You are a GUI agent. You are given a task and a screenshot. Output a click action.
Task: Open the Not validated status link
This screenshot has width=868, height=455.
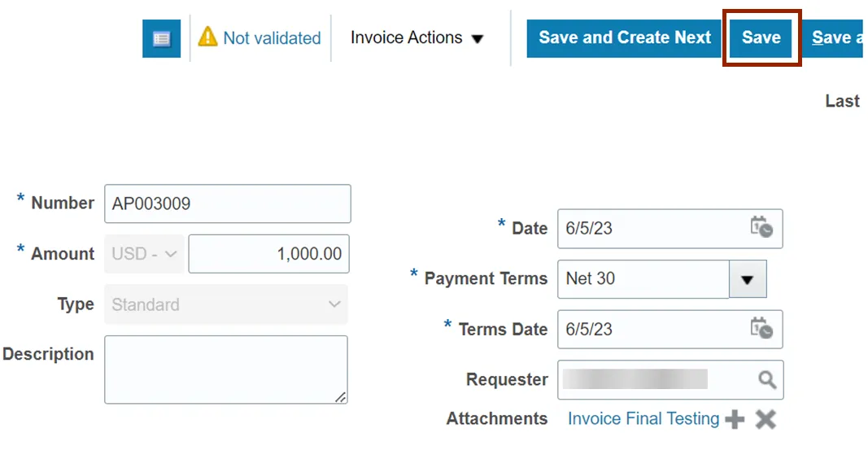coord(272,38)
